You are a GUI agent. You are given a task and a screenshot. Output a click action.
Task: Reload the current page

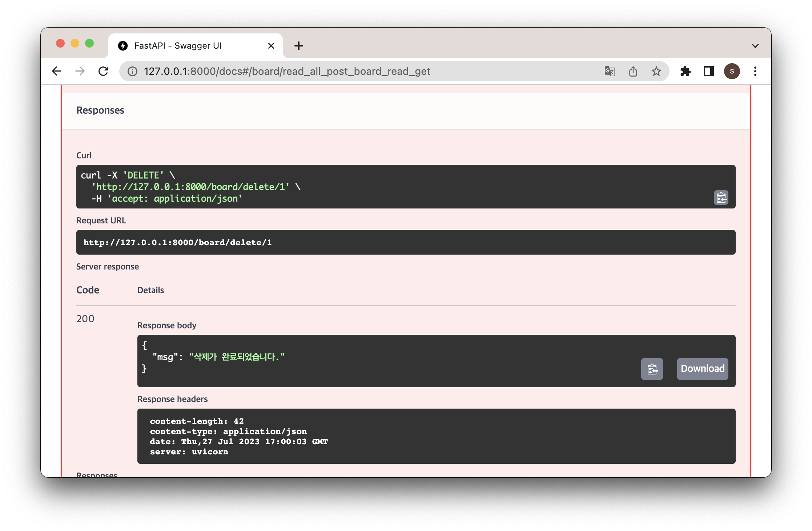point(104,71)
